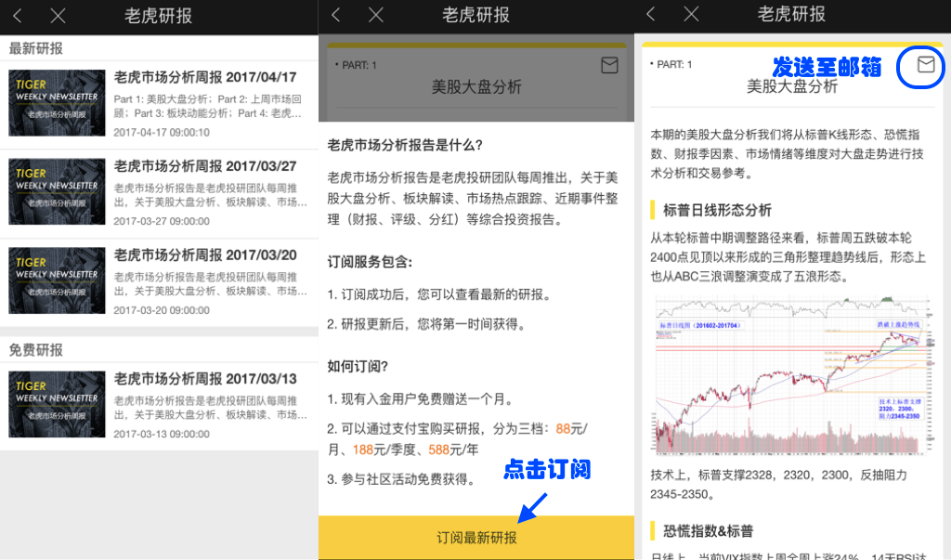Open the 2017/04/17 weekly report thumbnail
This screenshot has width=951, height=560.
pyautogui.click(x=58, y=103)
